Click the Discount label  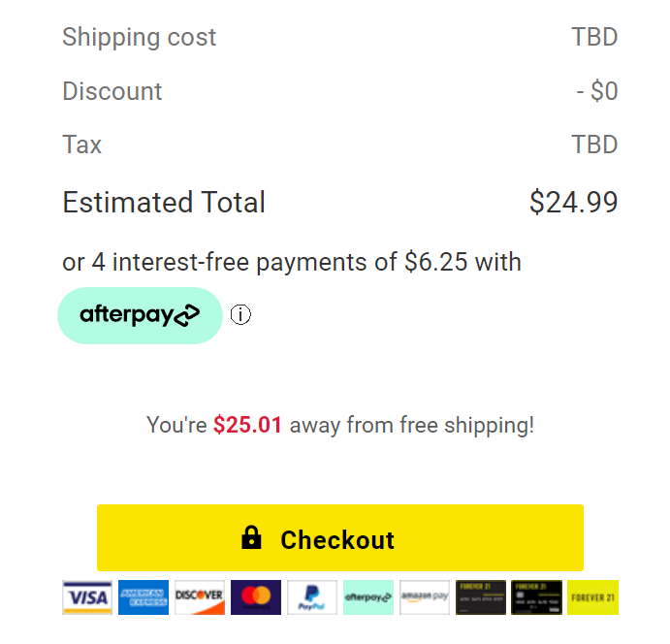(112, 91)
